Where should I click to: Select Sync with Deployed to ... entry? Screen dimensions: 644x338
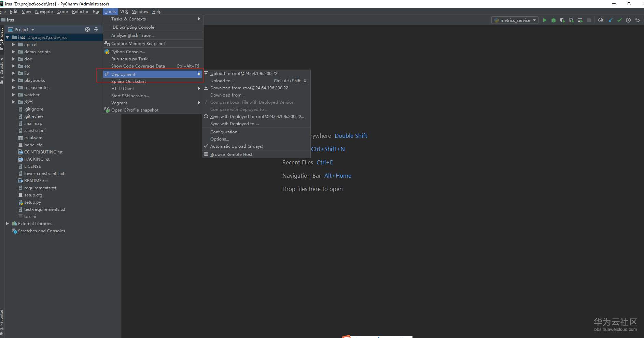[256, 124]
